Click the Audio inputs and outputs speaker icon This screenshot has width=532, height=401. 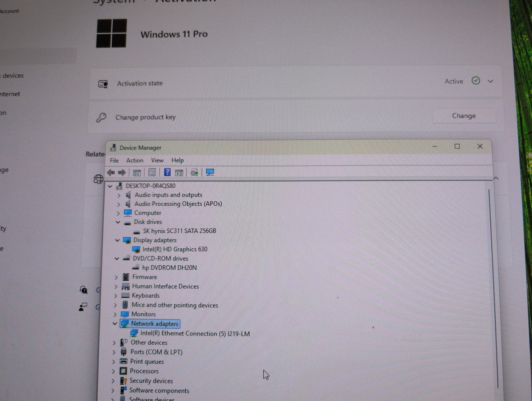(129, 195)
